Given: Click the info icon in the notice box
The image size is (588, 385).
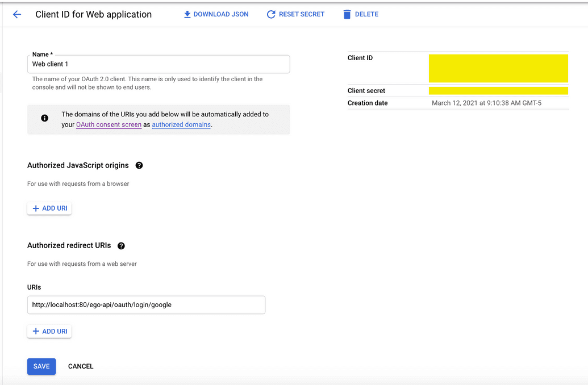Looking at the screenshot, I should [x=45, y=118].
